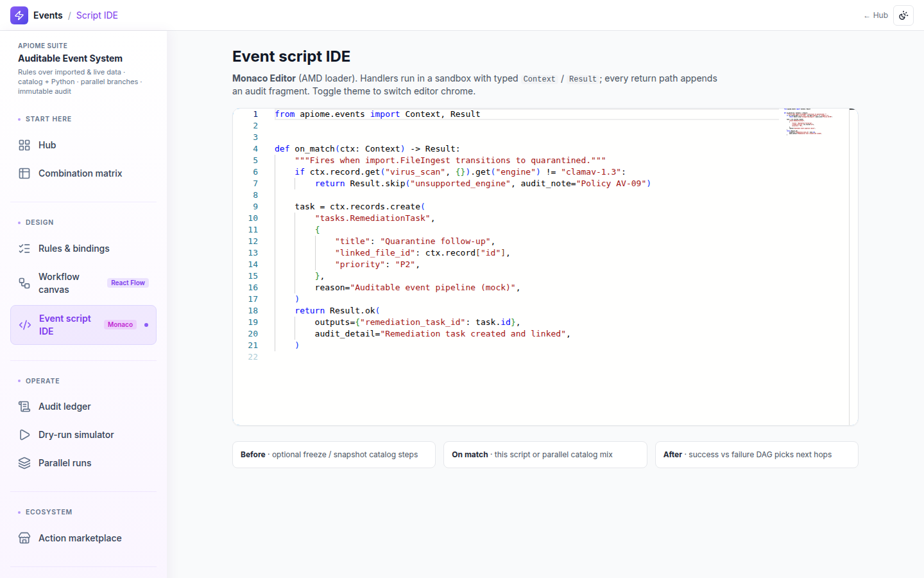The width and height of the screenshot is (924, 578).
Task: Click the 'After' DAG next hops card
Action: pyautogui.click(x=757, y=455)
